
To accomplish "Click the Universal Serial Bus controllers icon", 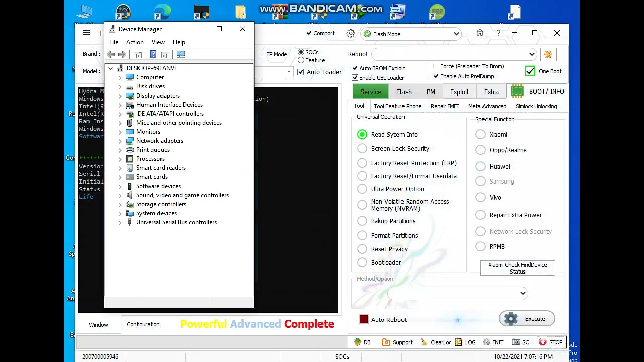I will tap(130, 222).
